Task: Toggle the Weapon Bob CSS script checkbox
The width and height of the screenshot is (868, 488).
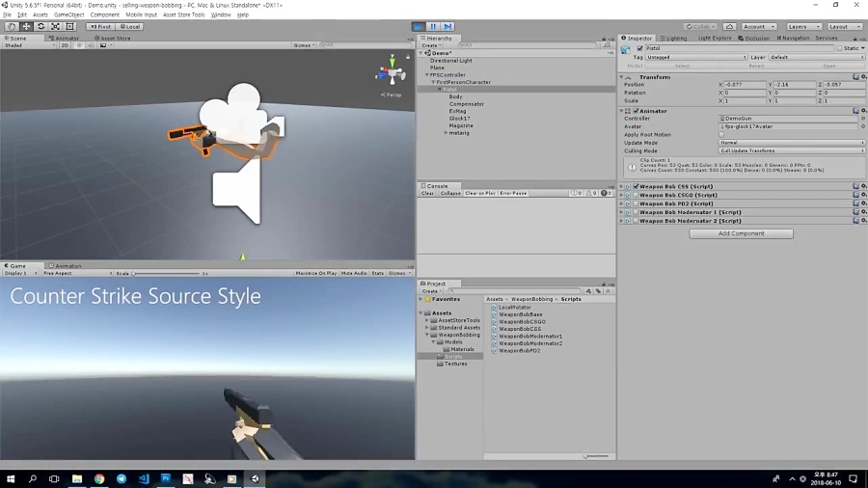Action: [637, 186]
